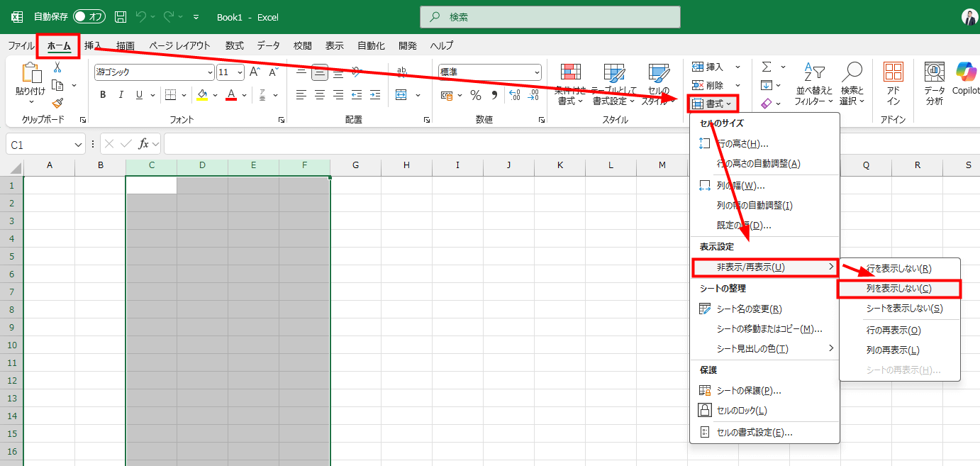Click the search box (検索)
This screenshot has height=466, width=980.
pyautogui.click(x=550, y=16)
